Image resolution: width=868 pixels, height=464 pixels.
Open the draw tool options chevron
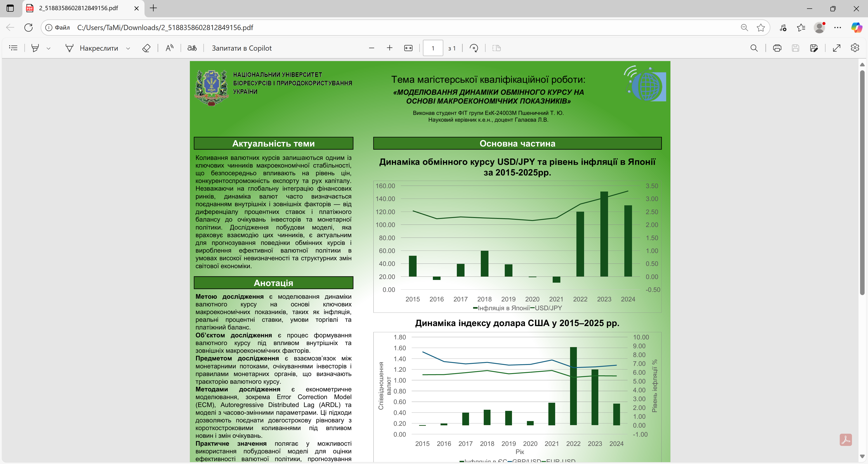[128, 48]
